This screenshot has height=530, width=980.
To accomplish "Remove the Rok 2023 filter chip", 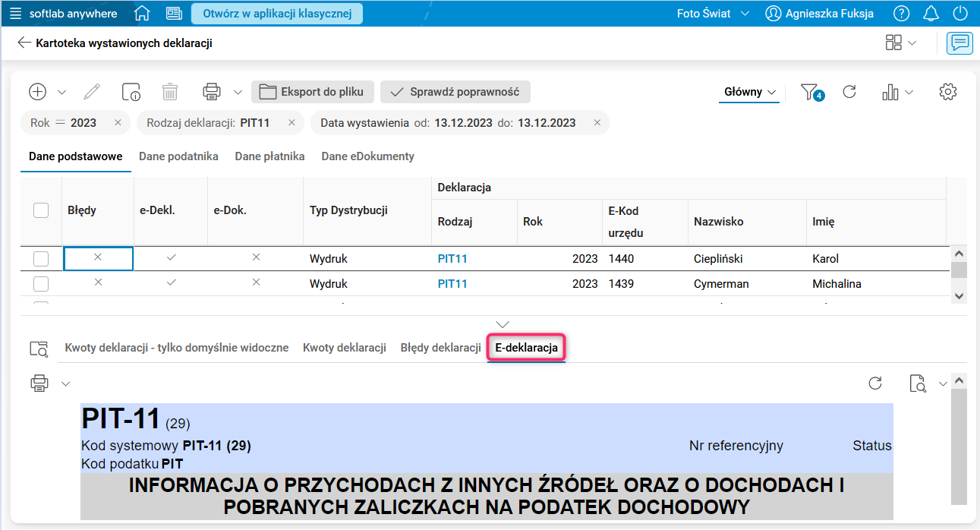I will click(118, 122).
